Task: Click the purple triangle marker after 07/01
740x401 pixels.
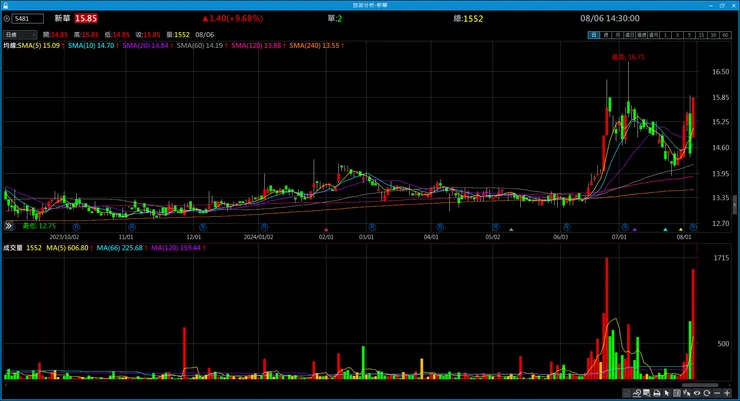Action: [x=635, y=230]
